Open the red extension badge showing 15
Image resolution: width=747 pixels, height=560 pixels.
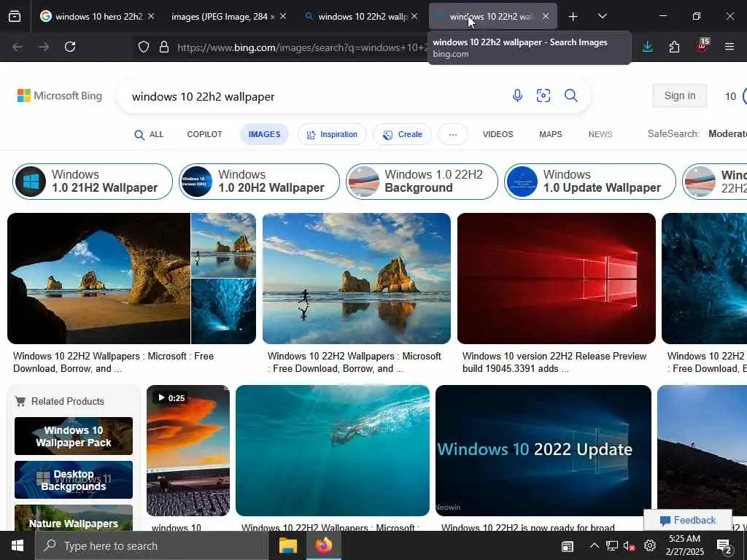703,46
